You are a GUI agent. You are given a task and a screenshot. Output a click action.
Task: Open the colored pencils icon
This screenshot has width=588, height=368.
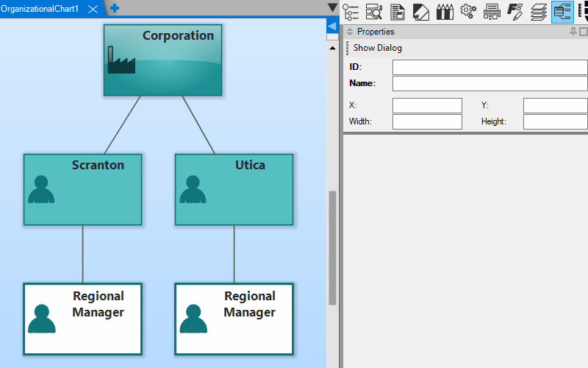(x=445, y=11)
